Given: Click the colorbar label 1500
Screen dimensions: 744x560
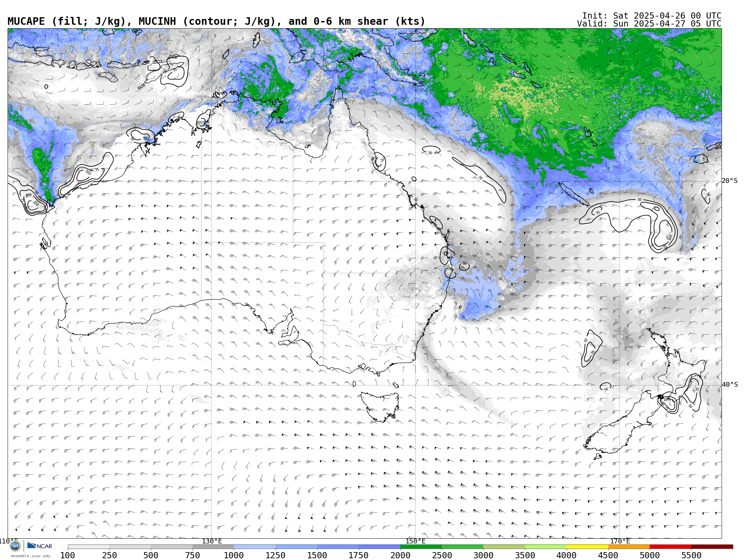Looking at the screenshot, I should (317, 555).
